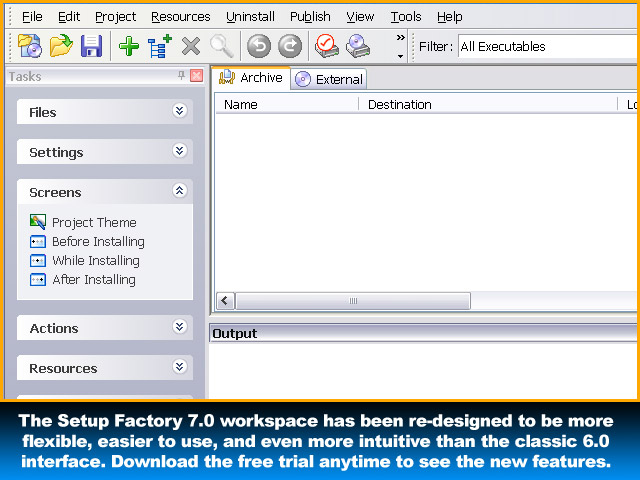Open the Edit menu
Viewport: 640px width, 480px height.
click(69, 17)
